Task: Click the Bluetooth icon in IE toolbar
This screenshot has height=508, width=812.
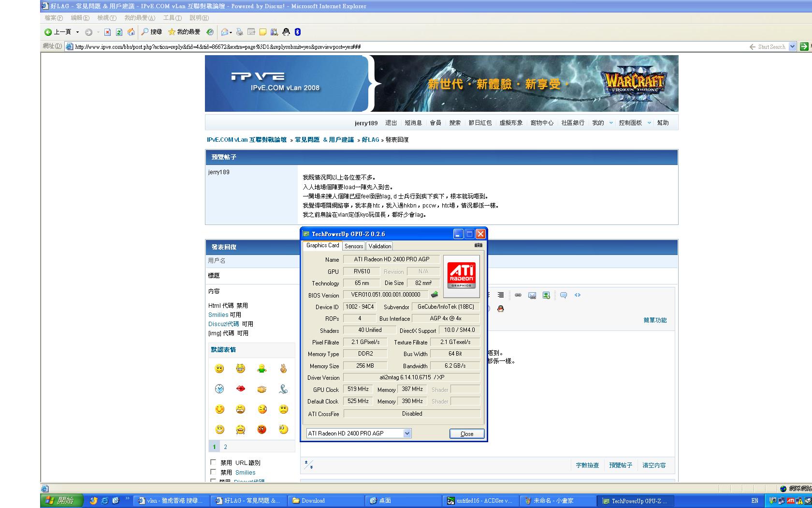Action: tap(298, 32)
